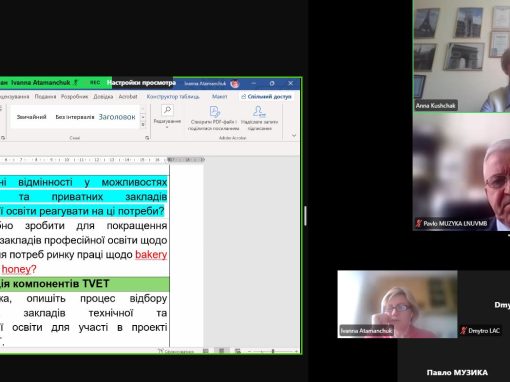Minimize the Word window
Image resolution: width=510 pixels, height=382 pixels.
pos(254,83)
